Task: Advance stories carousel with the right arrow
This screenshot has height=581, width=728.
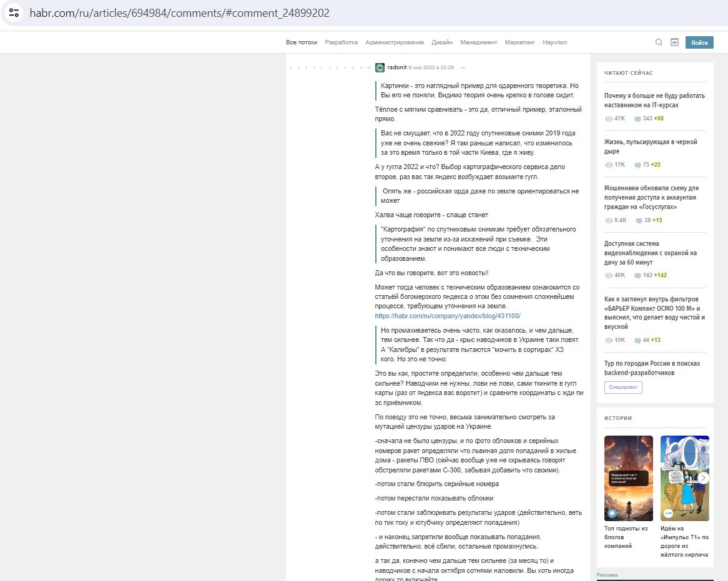Action: (x=704, y=477)
